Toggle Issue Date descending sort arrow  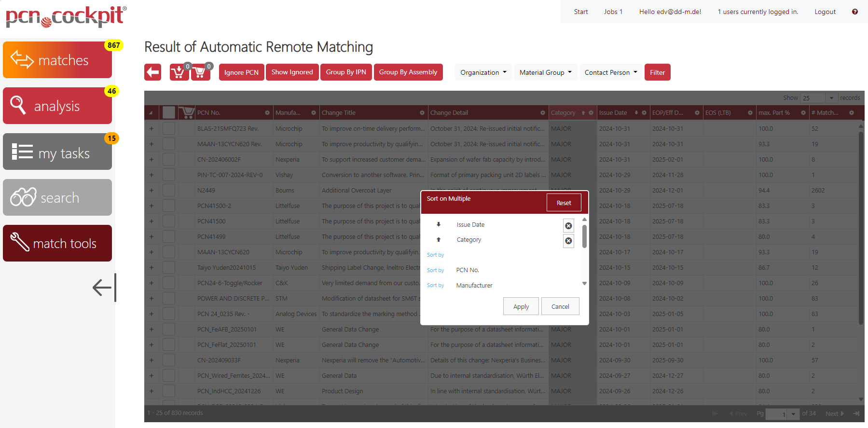click(439, 224)
